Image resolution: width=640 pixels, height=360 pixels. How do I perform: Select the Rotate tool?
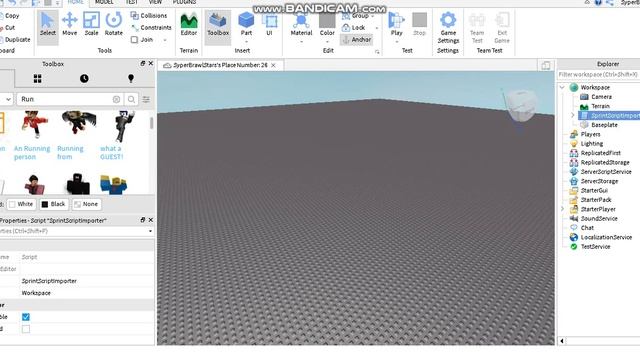point(113,25)
